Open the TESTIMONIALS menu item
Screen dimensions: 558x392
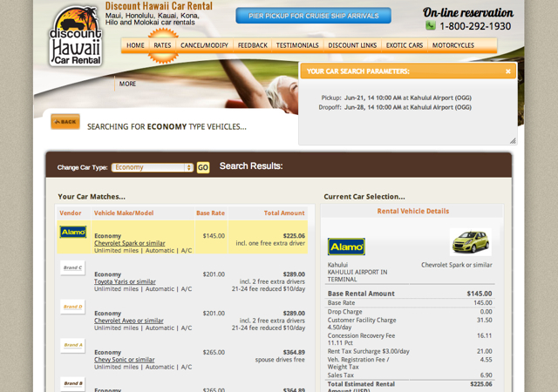pyautogui.click(x=297, y=45)
